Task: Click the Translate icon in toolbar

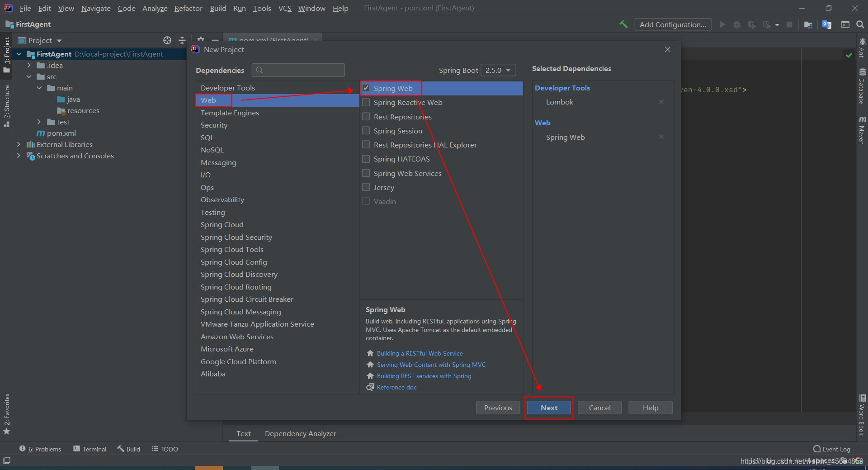Action: (x=827, y=24)
